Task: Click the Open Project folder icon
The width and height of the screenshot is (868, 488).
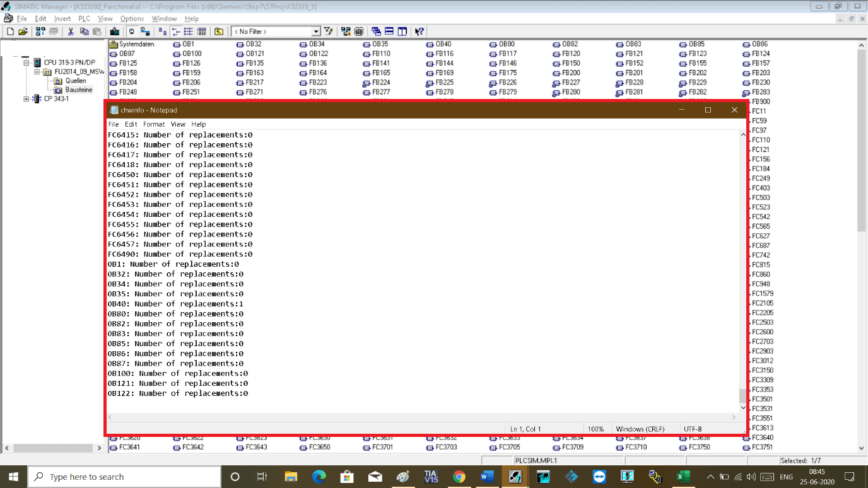Action: (23, 32)
